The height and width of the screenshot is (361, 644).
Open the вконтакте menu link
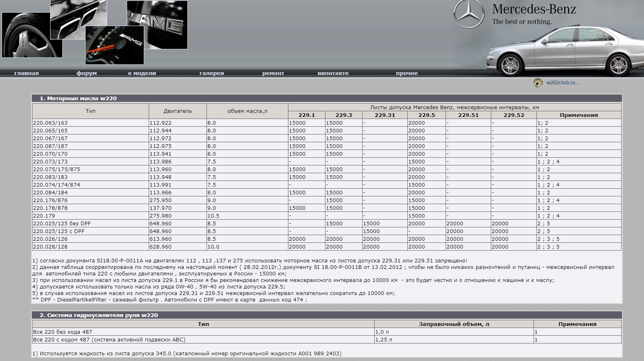pos(333,73)
